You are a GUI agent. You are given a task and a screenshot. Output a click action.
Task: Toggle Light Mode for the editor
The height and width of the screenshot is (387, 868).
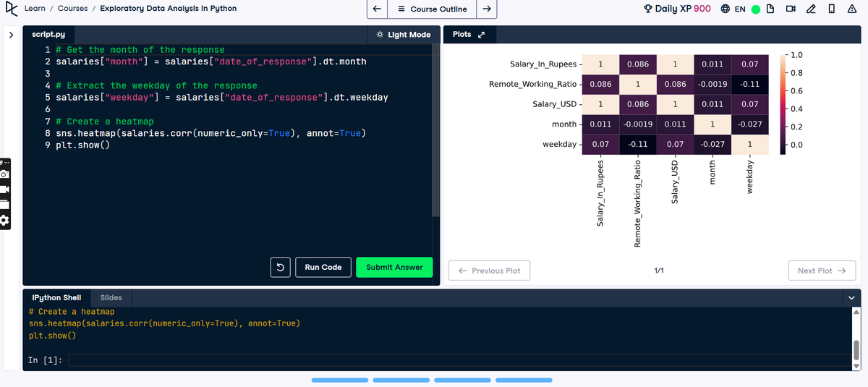(x=404, y=35)
